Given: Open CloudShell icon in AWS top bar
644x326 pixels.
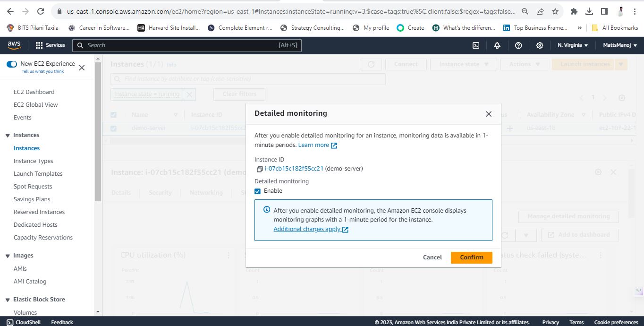Looking at the screenshot, I should click(x=476, y=45).
